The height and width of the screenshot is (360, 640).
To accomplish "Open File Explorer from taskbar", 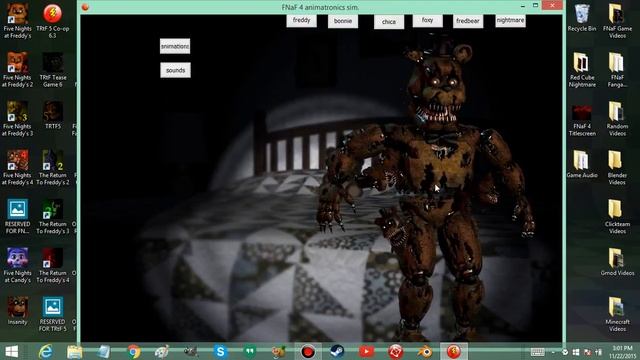I will (x=74, y=351).
